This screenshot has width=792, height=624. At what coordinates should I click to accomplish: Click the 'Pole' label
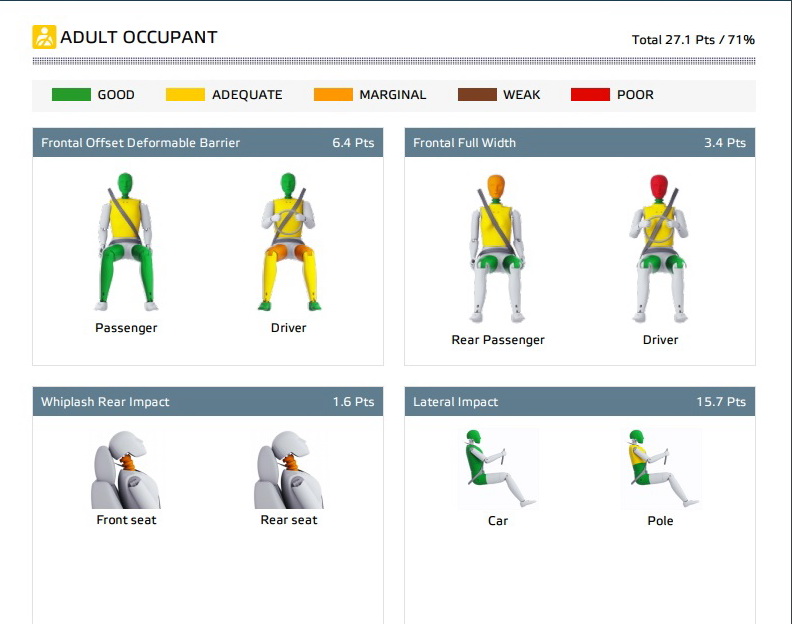661,521
